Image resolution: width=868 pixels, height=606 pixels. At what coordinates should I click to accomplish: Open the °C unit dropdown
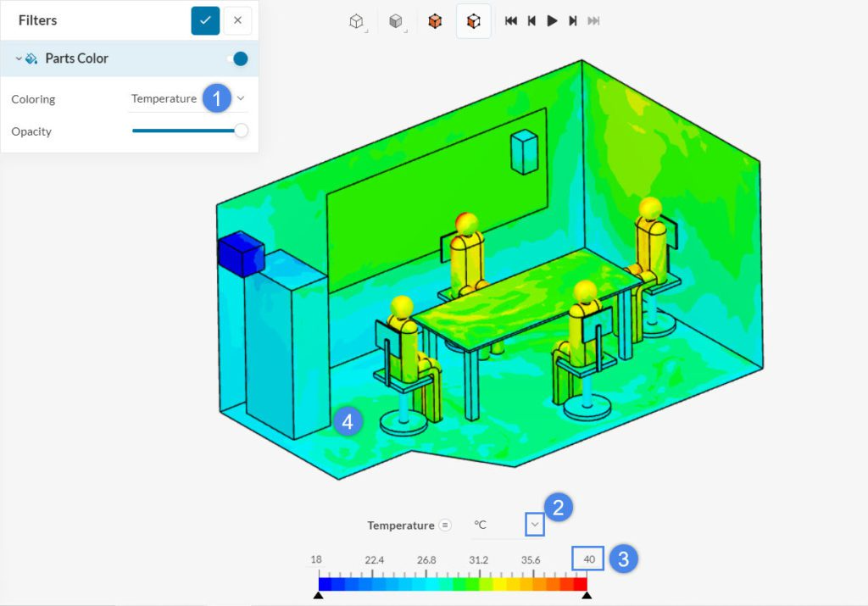point(534,525)
